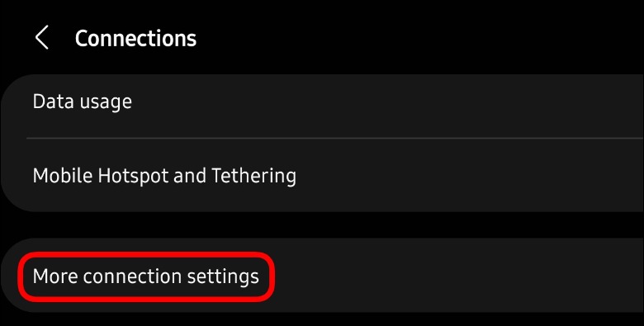The width and height of the screenshot is (644, 326).
Task: Click the first item in the Connections list
Action: click(x=322, y=102)
